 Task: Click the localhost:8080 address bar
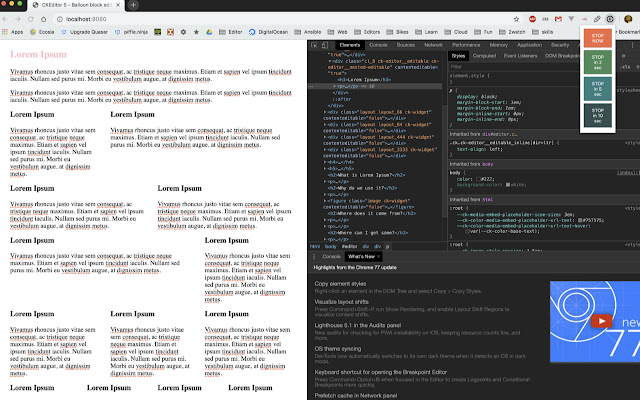[x=282, y=19]
